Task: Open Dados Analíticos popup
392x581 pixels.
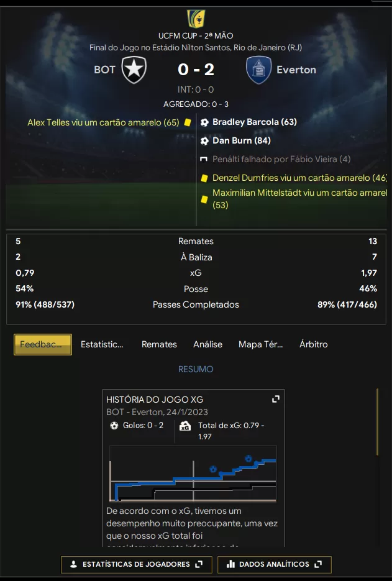Action: 274,564
